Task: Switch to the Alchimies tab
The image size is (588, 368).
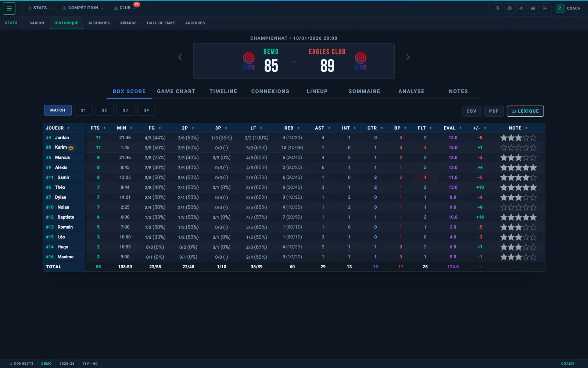Action: pos(99,23)
